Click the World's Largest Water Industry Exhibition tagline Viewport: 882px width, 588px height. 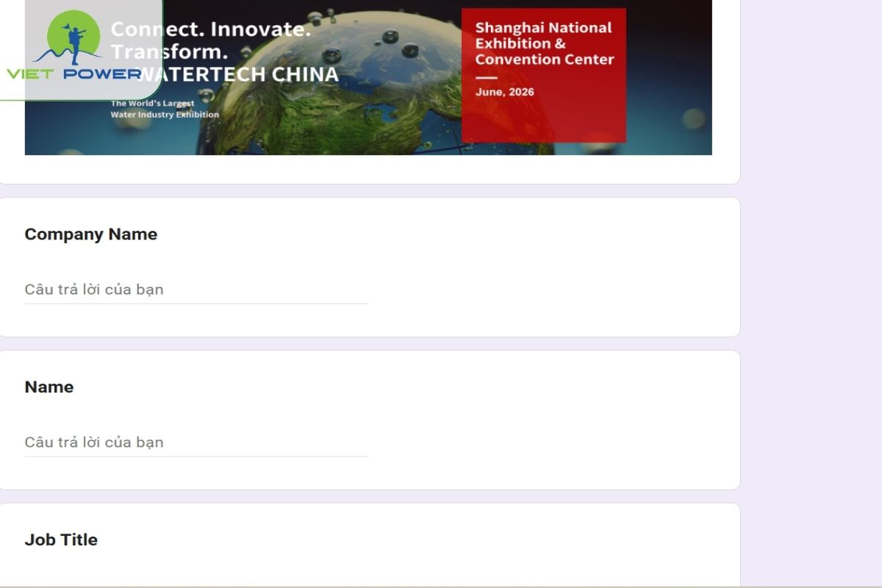point(165,109)
